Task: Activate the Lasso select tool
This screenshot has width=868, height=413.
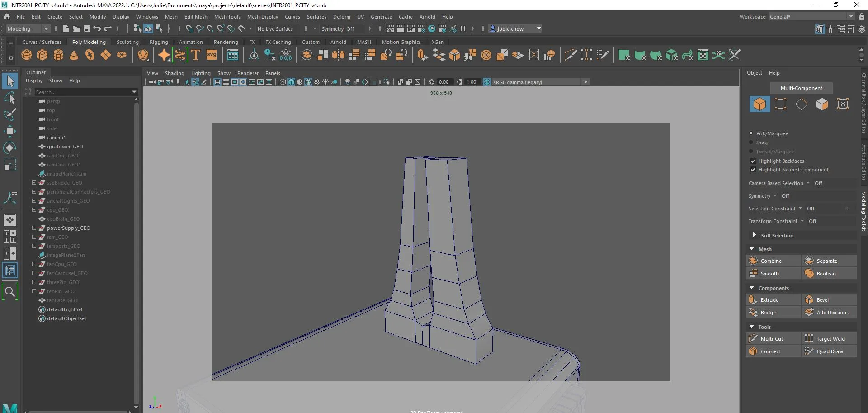Action: (10, 98)
